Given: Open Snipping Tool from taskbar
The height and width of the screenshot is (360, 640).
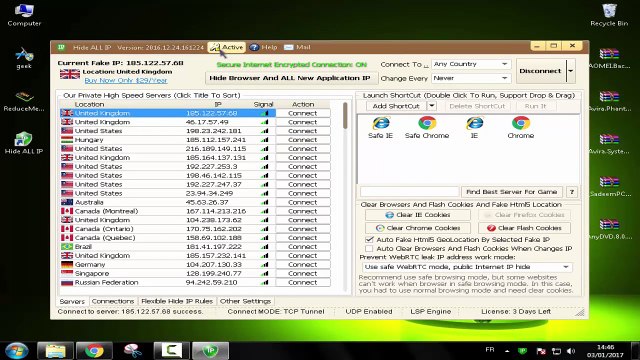Looking at the screenshot, I should (133, 351).
